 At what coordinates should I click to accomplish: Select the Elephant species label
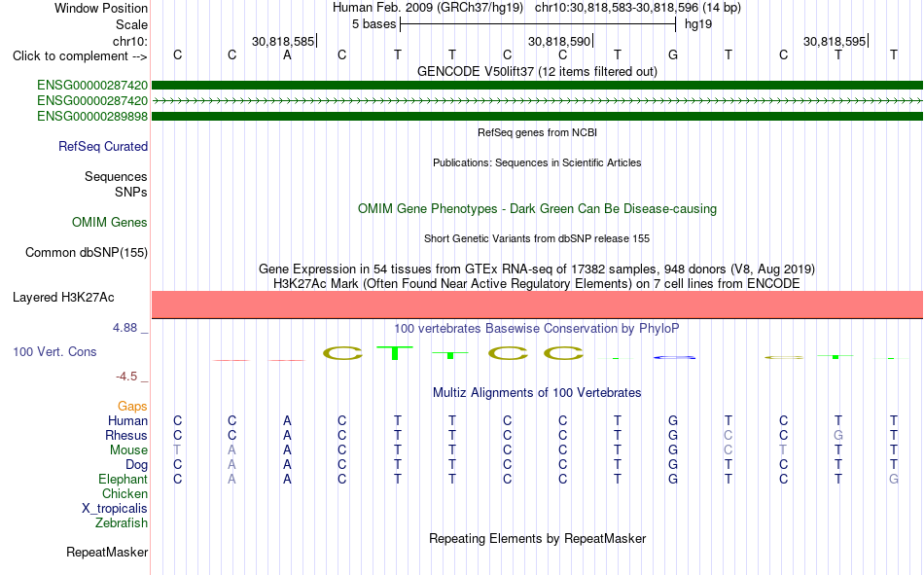coord(123,480)
